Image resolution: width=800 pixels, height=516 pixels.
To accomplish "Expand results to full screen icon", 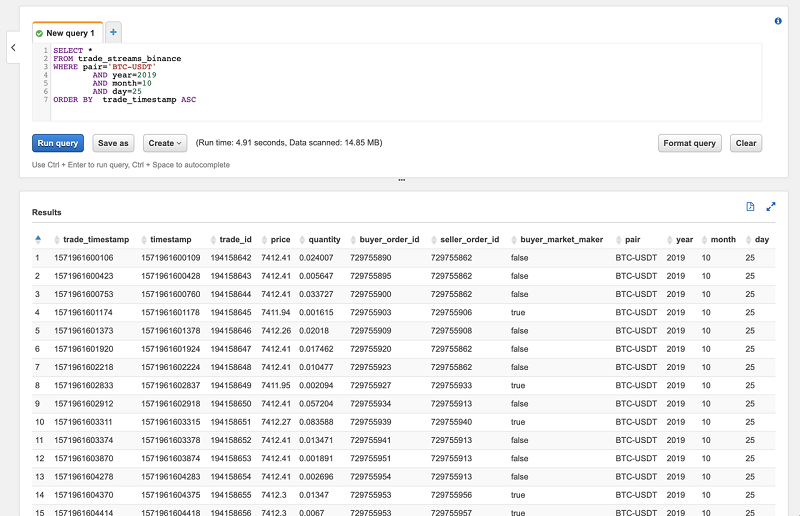I will pyautogui.click(x=771, y=207).
